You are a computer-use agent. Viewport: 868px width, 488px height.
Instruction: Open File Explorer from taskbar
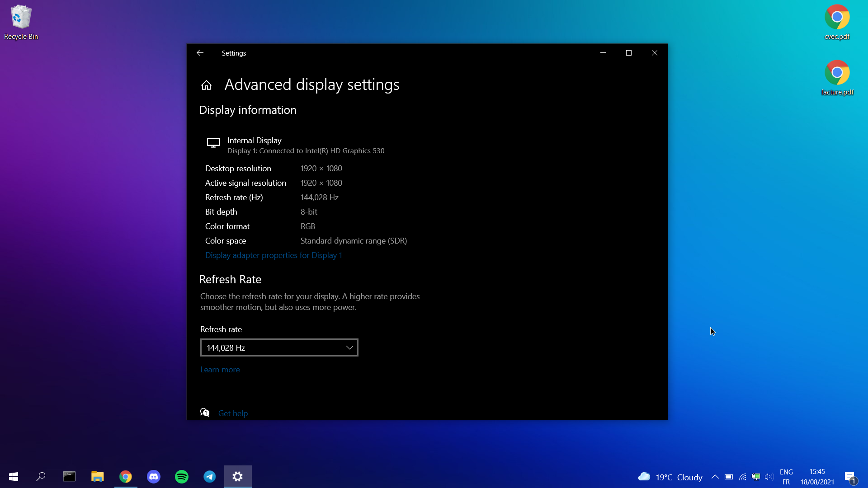click(97, 477)
